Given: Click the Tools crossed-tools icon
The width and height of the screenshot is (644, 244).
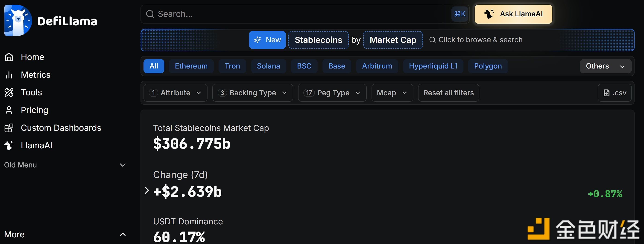Looking at the screenshot, I should (9, 92).
